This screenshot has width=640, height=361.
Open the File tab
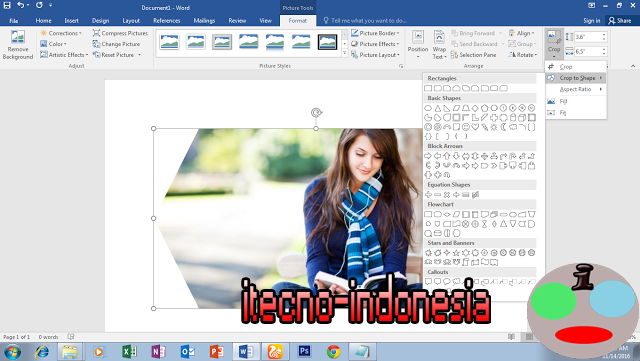13,20
